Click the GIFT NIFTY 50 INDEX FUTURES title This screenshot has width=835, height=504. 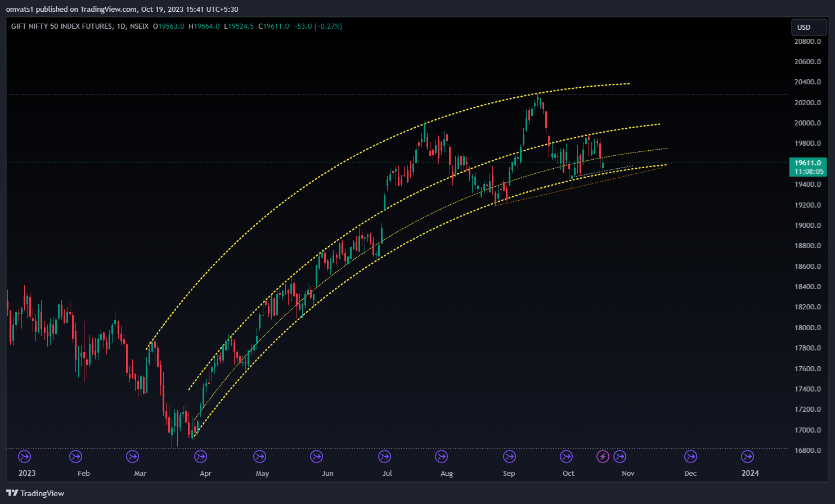[x=61, y=26]
